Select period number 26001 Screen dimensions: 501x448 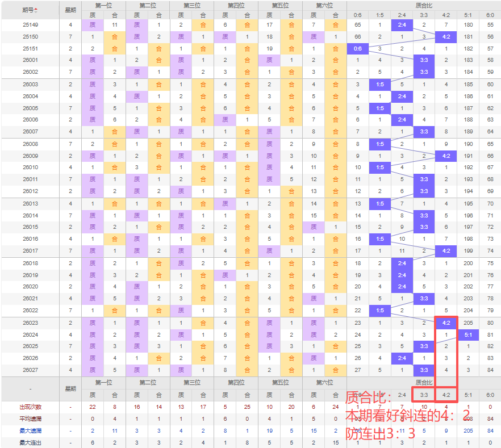point(30,60)
